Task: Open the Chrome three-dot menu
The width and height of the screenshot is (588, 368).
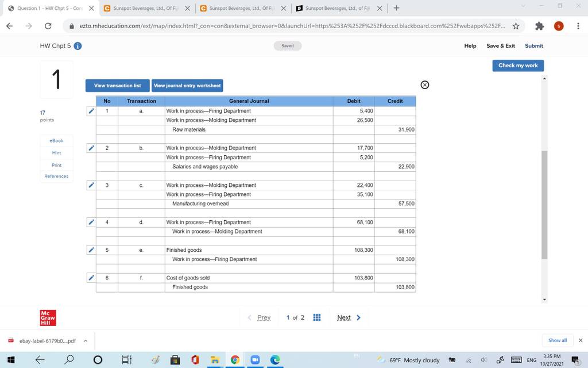Action: (578, 26)
